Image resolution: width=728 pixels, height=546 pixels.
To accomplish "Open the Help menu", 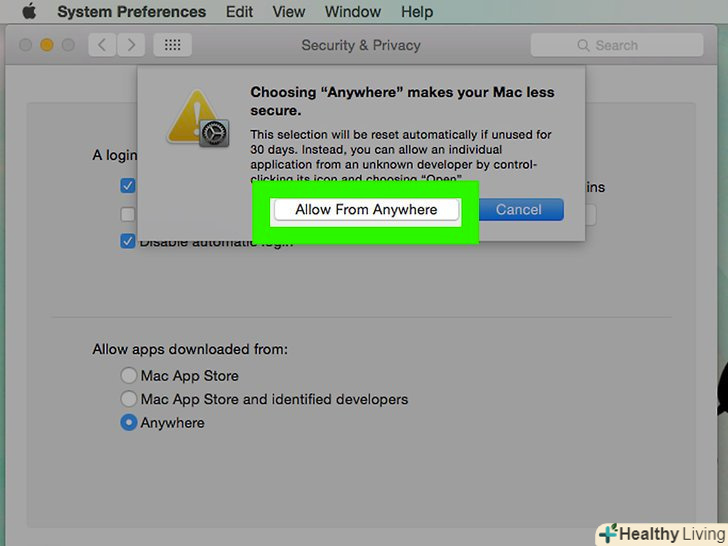I will coord(417,11).
